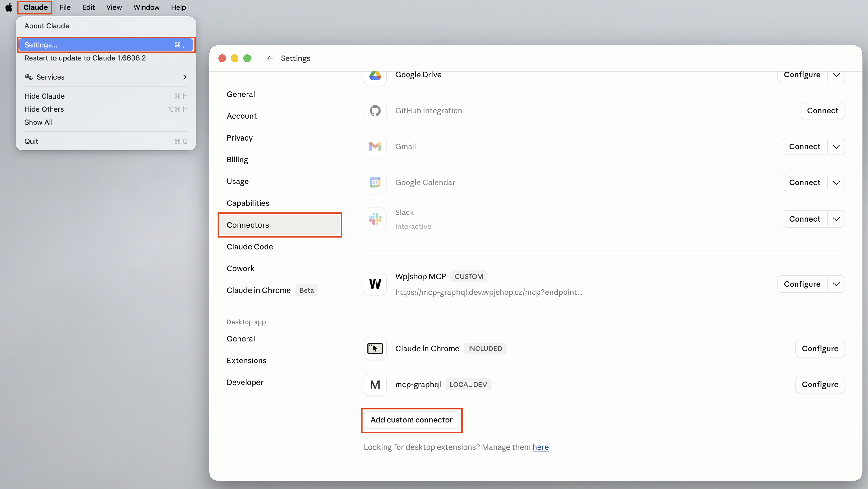
Task: Open the Window menu
Action: point(146,7)
